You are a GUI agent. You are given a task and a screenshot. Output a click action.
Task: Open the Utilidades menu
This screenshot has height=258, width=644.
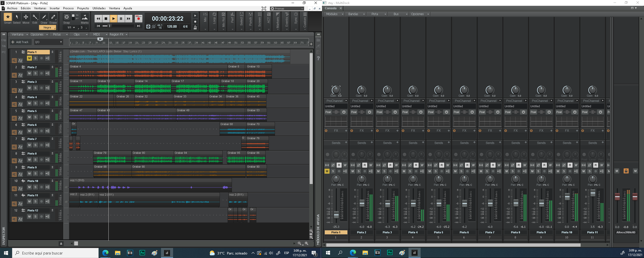[99, 8]
